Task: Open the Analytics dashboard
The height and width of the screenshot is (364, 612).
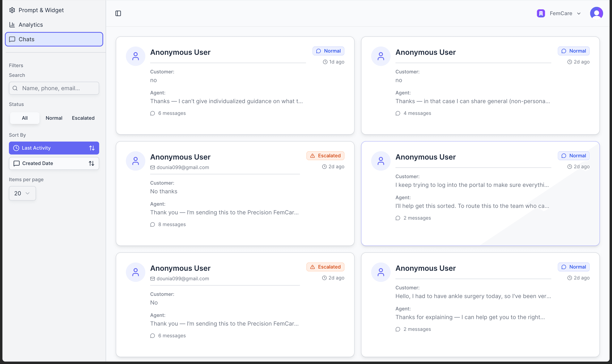Action: [x=31, y=24]
